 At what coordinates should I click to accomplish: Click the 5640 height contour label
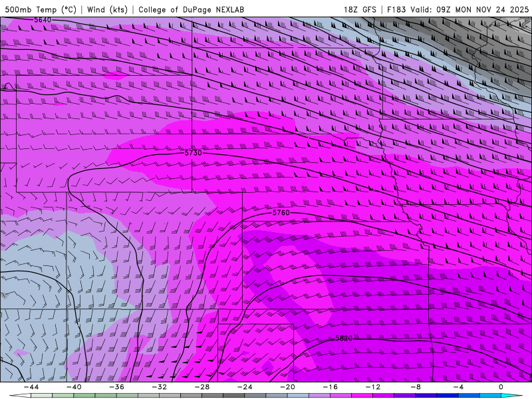tap(43, 20)
